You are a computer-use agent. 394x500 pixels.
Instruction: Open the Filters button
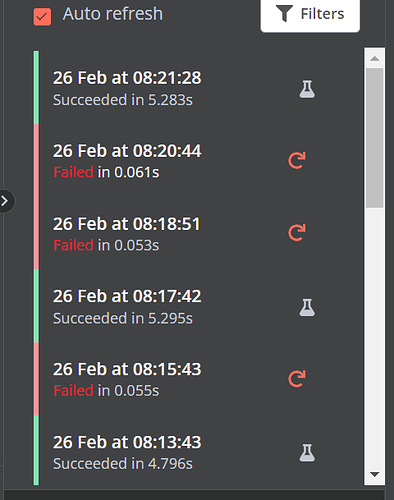pos(310,15)
